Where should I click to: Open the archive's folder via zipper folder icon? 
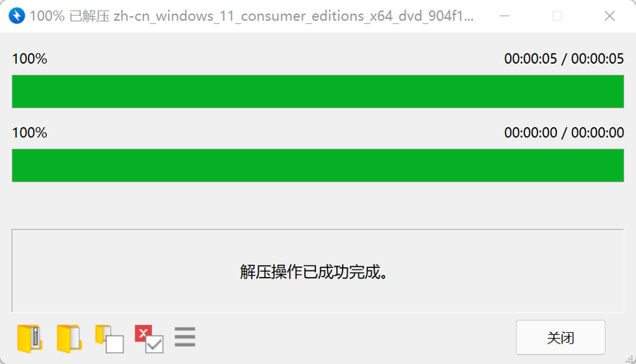point(30,338)
